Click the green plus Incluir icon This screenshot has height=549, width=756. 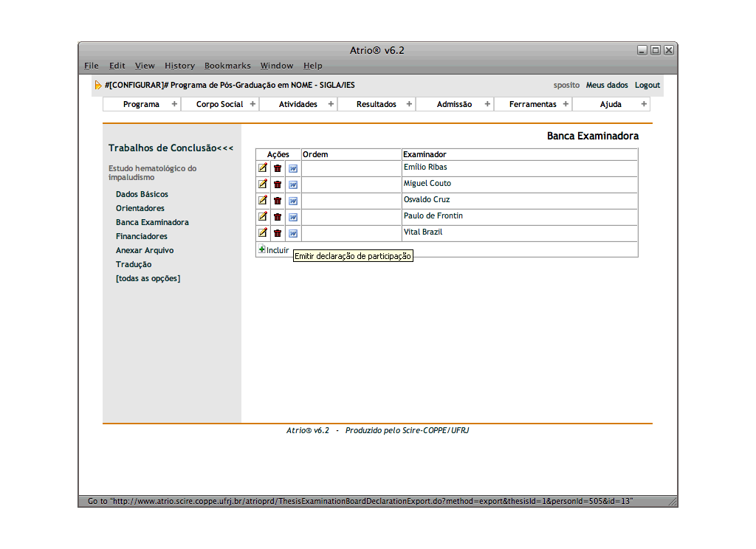(x=262, y=250)
